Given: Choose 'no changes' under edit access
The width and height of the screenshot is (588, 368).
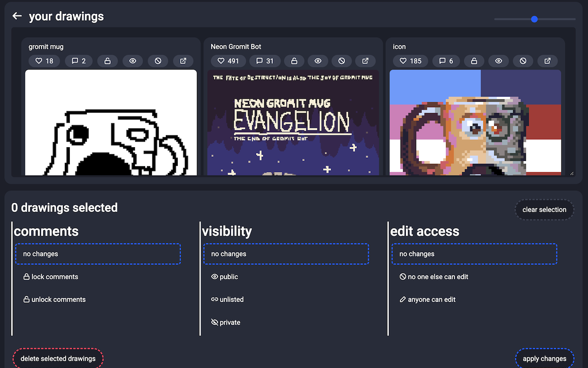Looking at the screenshot, I should point(475,254).
